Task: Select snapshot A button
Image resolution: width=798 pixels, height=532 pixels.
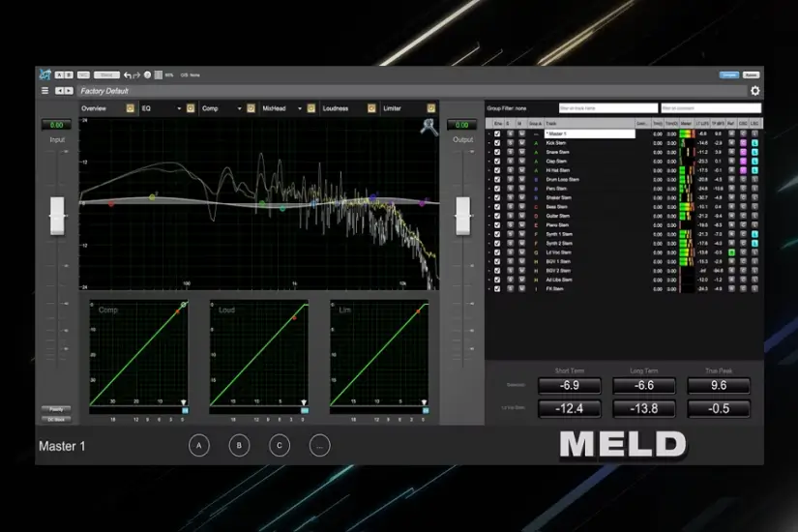Action: [x=199, y=446]
